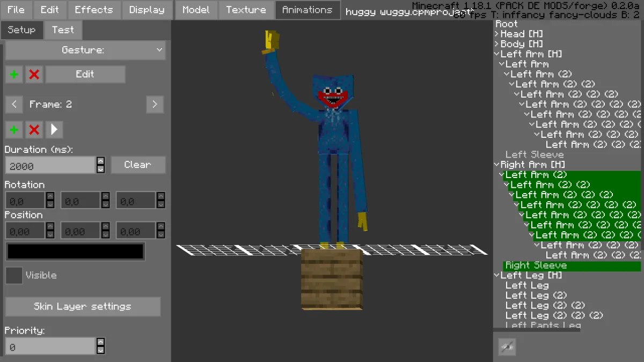The width and height of the screenshot is (644, 362).
Task: Collapse the Left Leg [H] tree node
Action: pos(497,275)
